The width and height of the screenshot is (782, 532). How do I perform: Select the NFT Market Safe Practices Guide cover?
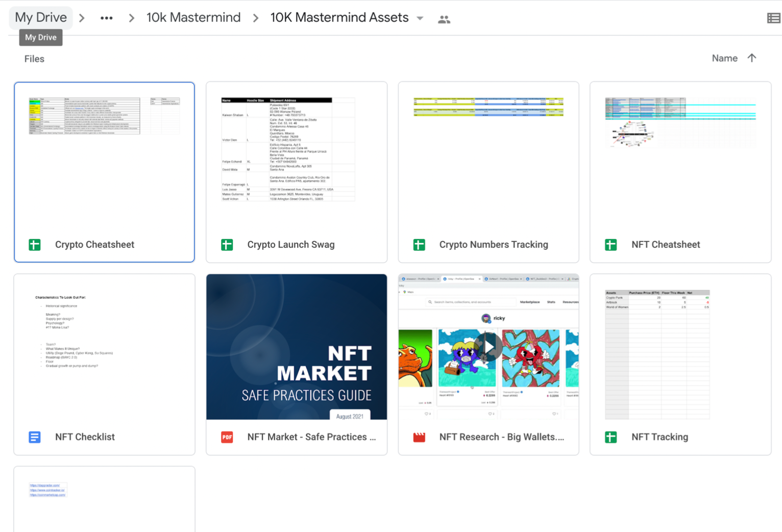(297, 347)
